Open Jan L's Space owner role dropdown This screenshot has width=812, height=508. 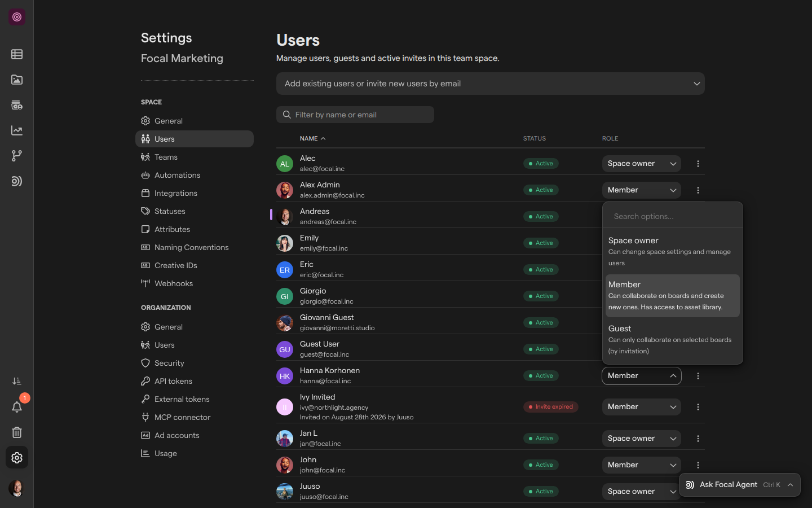pos(642,439)
